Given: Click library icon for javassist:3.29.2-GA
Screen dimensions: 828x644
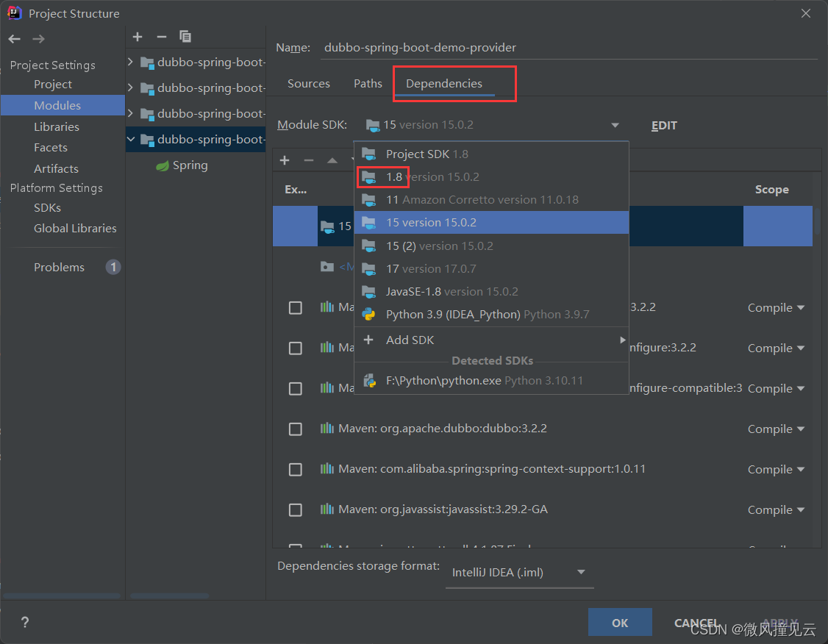Looking at the screenshot, I should coord(327,509).
